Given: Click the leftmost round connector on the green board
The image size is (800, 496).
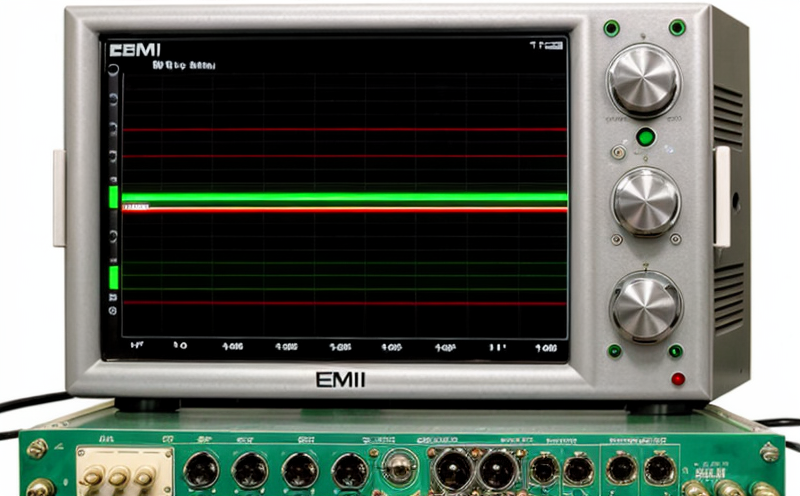Looking at the screenshot, I should (203, 469).
